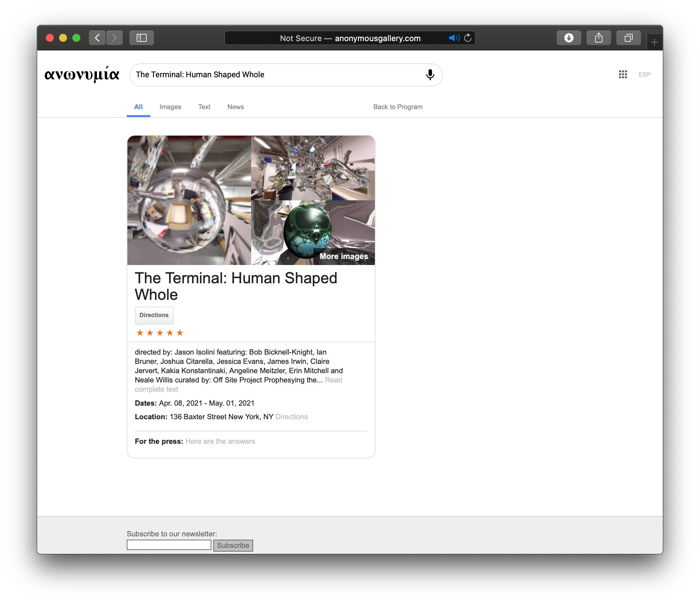Click the microphone voice search icon
Screen dimensions: 700x603
pyautogui.click(x=430, y=75)
